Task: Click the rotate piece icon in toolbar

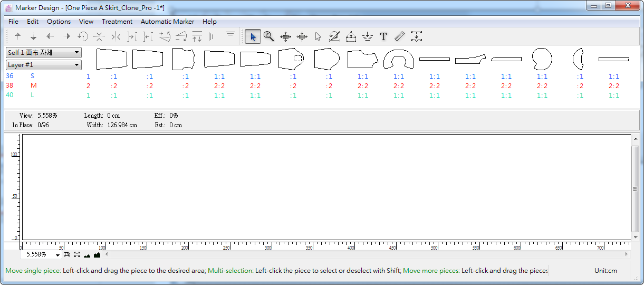Action: [83, 37]
